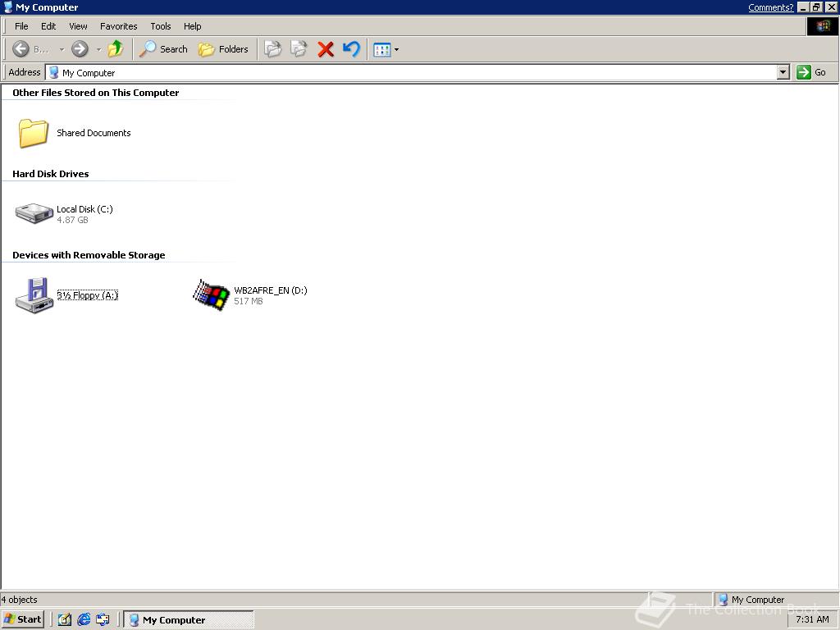Screen dimensions: 840x630
Task: Open the Favorites menu
Action: coord(118,26)
